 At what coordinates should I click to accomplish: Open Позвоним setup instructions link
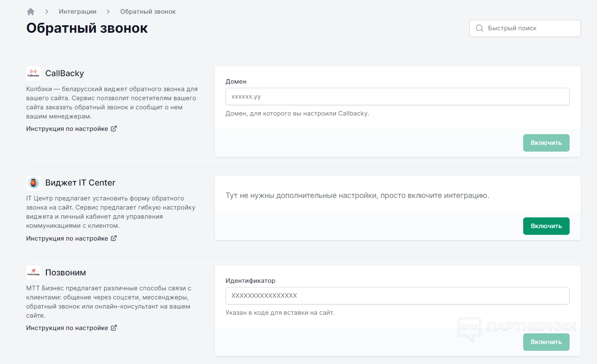(x=67, y=328)
